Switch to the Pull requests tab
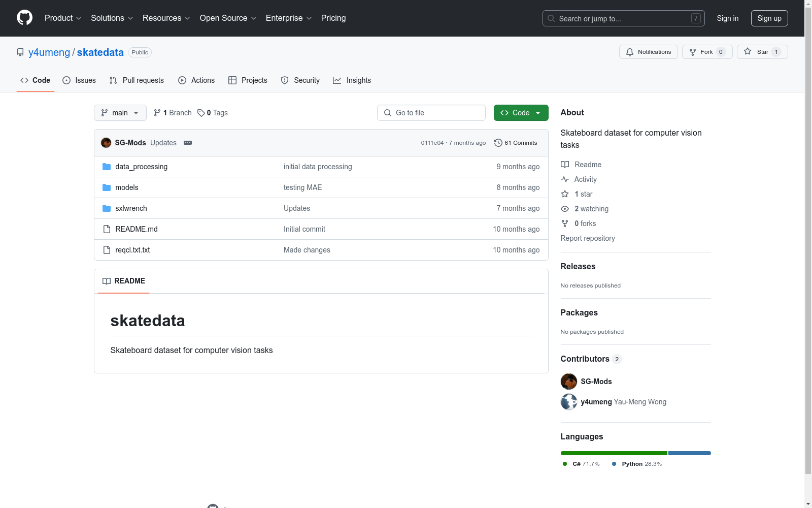 tap(137, 80)
